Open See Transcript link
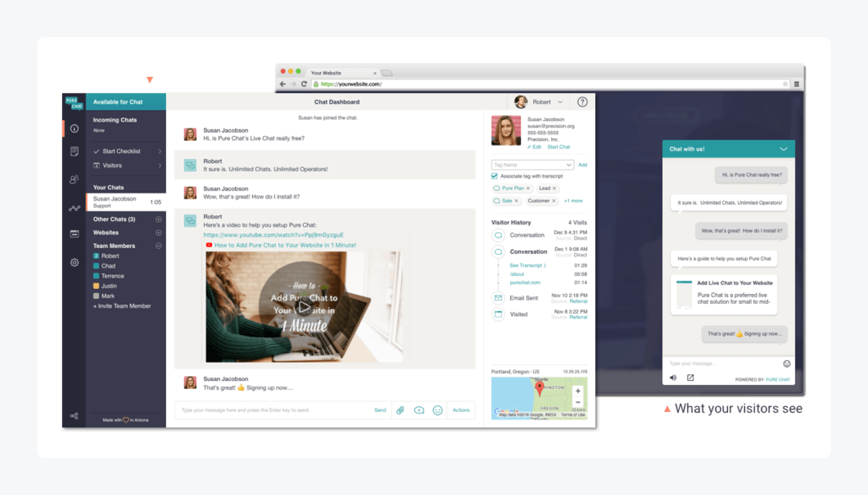The image size is (868, 495). [x=528, y=265]
